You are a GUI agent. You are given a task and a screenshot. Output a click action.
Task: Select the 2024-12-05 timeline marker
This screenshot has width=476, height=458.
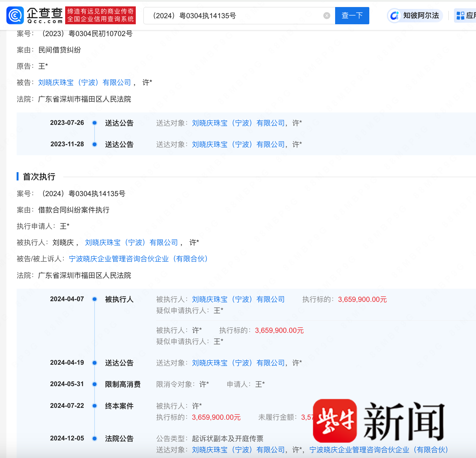[95, 439]
